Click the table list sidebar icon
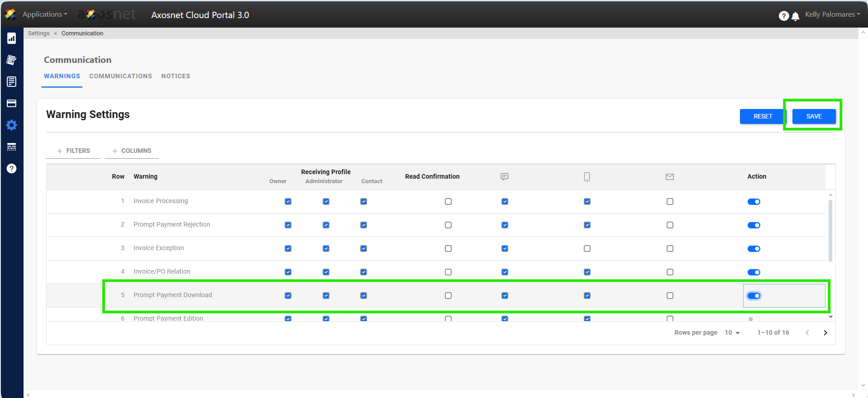868x398 pixels. coord(12,147)
